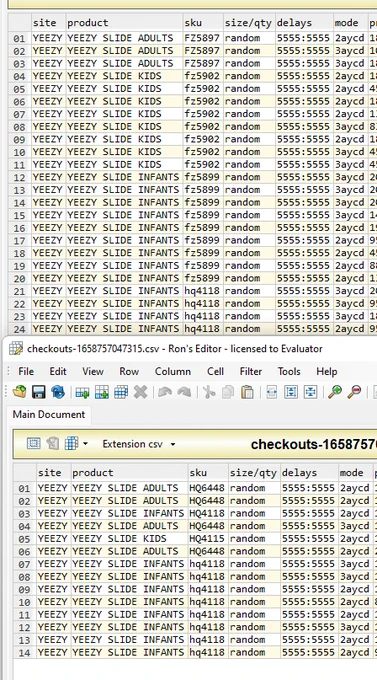Screen dimensions: 377x680
Task: Click 'fz5902' cell in upper window row 04
Action: 202,75
